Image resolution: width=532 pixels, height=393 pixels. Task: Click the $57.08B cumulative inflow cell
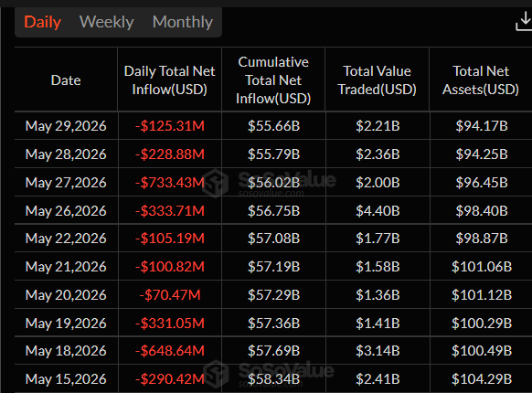(x=274, y=239)
